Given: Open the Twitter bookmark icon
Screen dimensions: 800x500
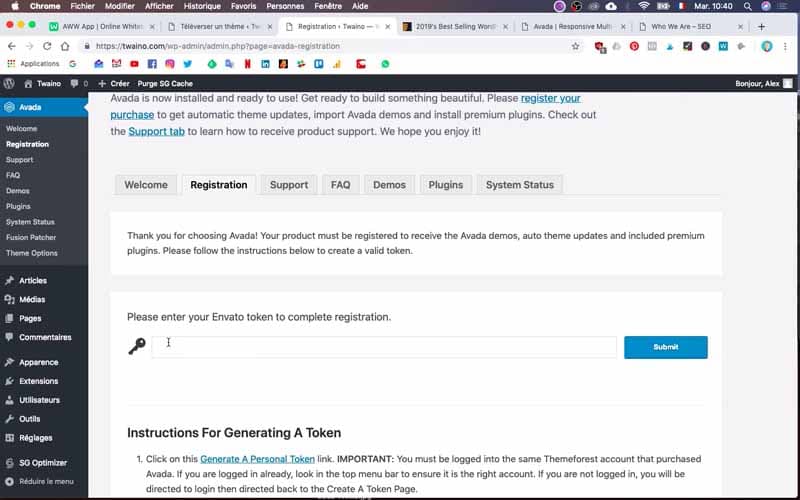Looking at the screenshot, I should pyautogui.click(x=187, y=64).
